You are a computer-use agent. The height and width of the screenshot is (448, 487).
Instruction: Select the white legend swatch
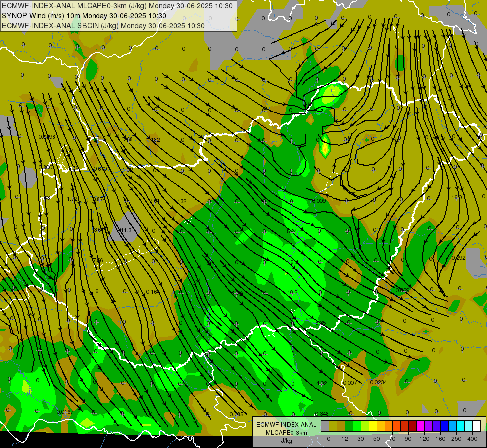[477, 426]
